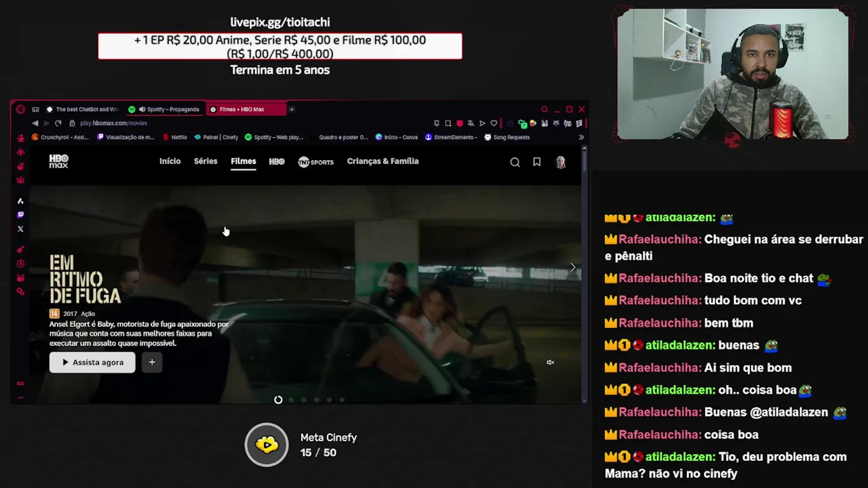Viewport: 868px width, 488px height.
Task: Open the HBO Max profile avatar
Action: (561, 162)
